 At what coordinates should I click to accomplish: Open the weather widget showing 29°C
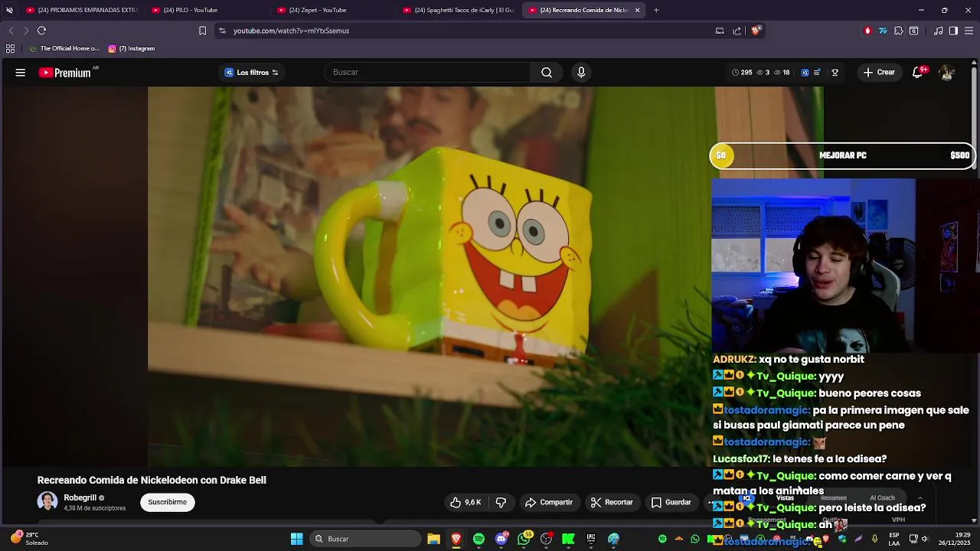(29, 539)
